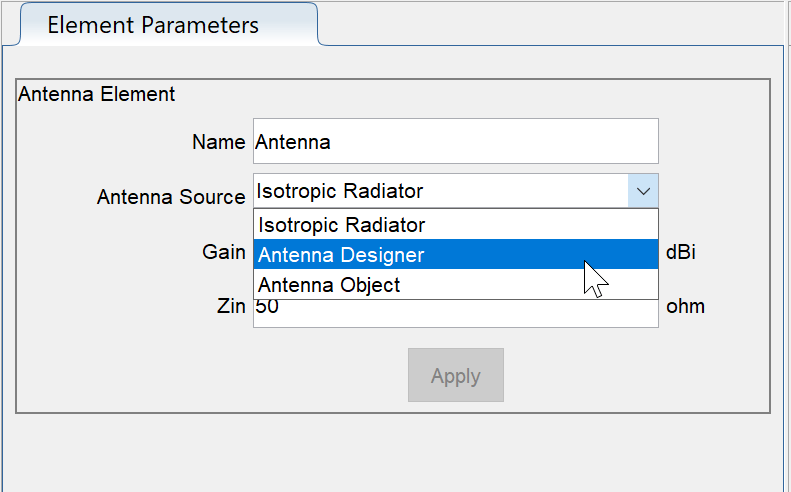The width and height of the screenshot is (791, 492).
Task: Click the current Isotropic Radiator value in combo box
Action: tap(340, 190)
